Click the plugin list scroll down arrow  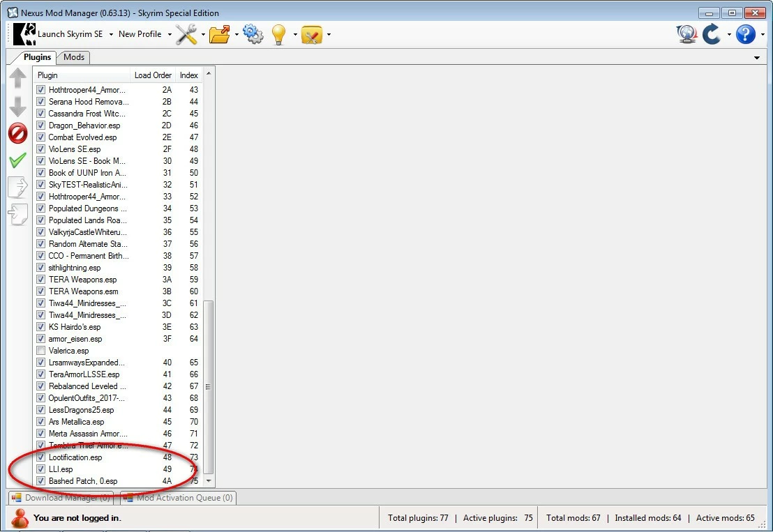point(209,481)
